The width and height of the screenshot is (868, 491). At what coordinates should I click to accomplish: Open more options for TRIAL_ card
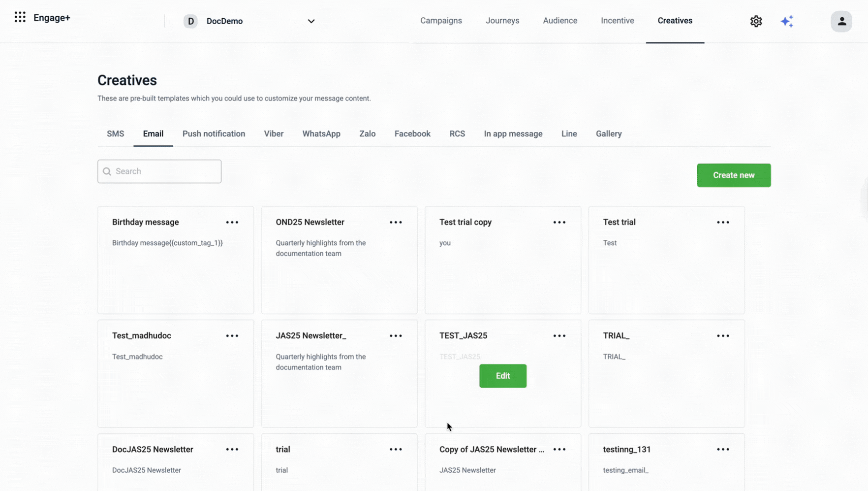coord(723,336)
